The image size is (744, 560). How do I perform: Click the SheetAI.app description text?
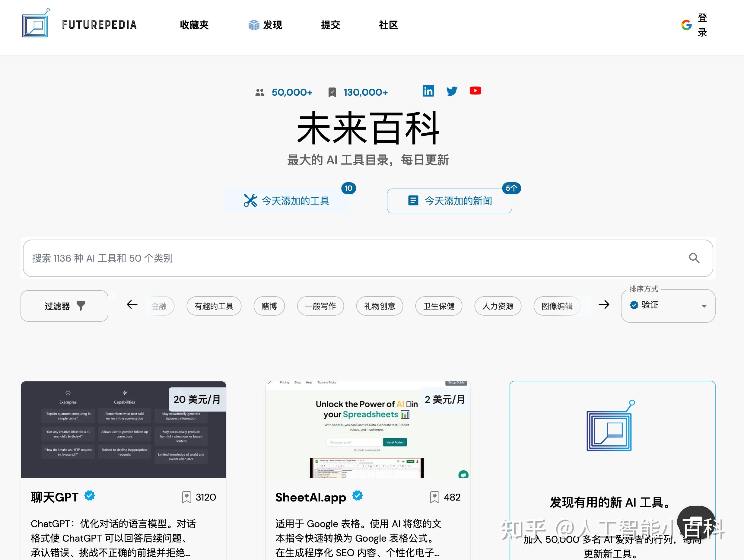[358, 538]
